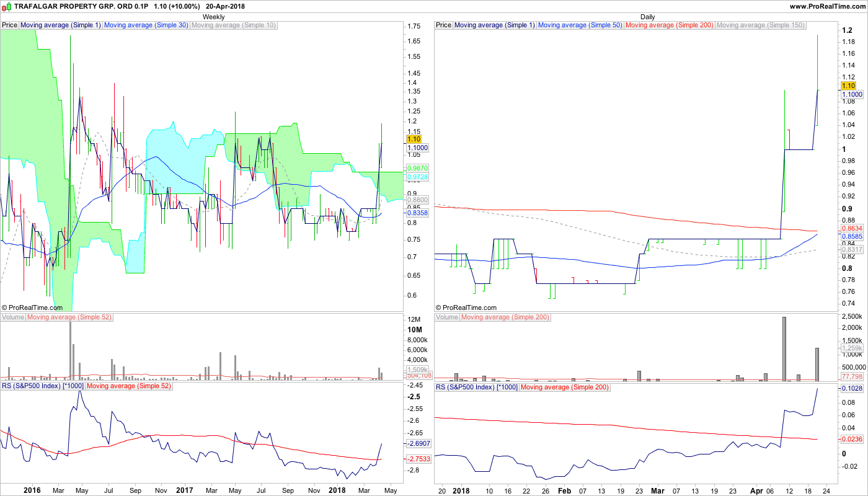868x496 pixels.
Task: Click the 1,509k weekly volume tag
Action: coord(417,370)
